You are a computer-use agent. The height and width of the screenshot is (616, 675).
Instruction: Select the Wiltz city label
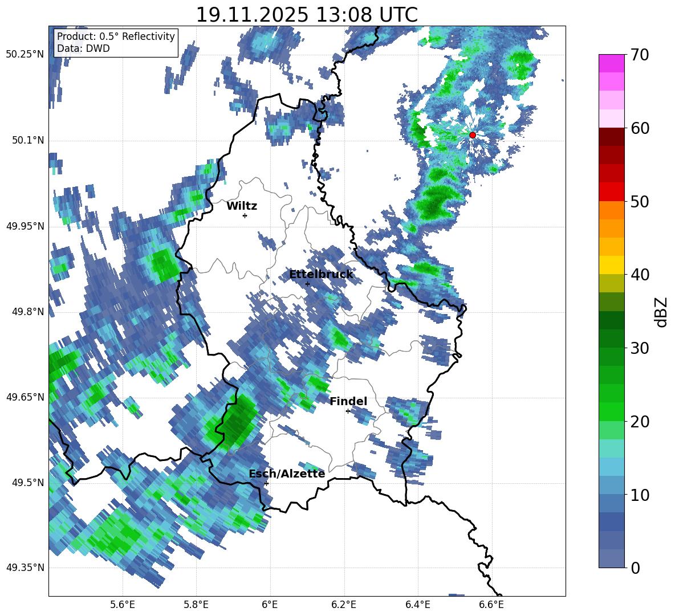coord(242,206)
